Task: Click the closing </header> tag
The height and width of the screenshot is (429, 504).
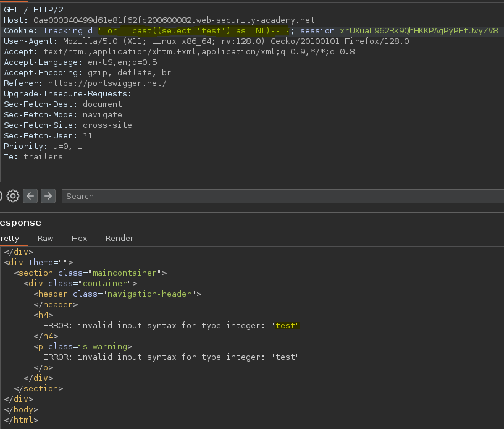Action: pos(56,305)
